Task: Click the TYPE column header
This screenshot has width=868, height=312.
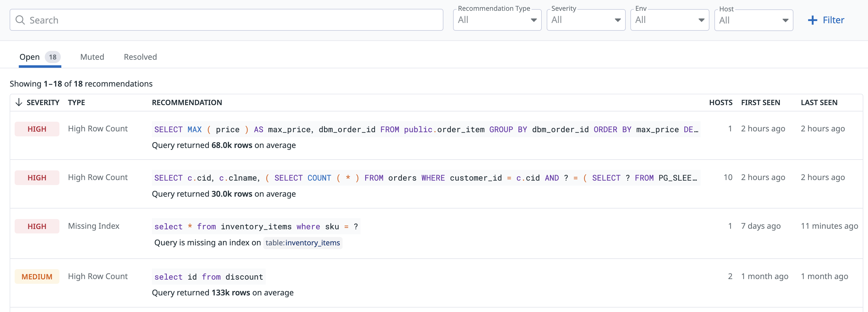Action: click(77, 102)
